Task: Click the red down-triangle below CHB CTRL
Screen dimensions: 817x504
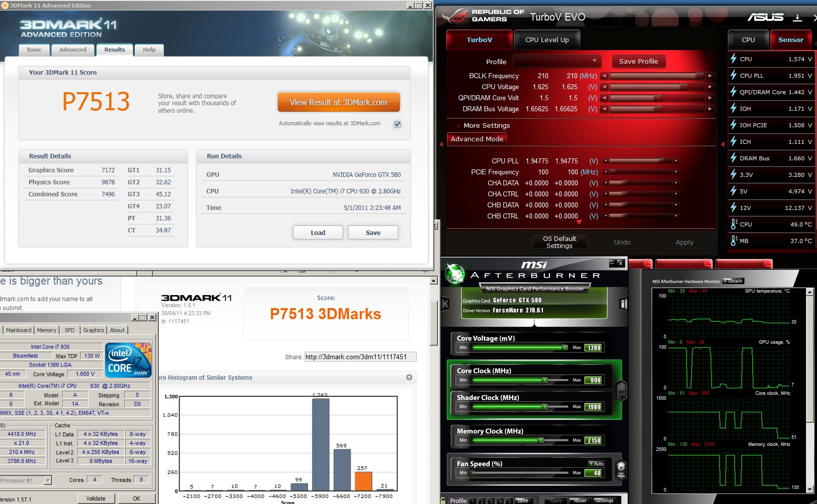Action: tap(579, 221)
